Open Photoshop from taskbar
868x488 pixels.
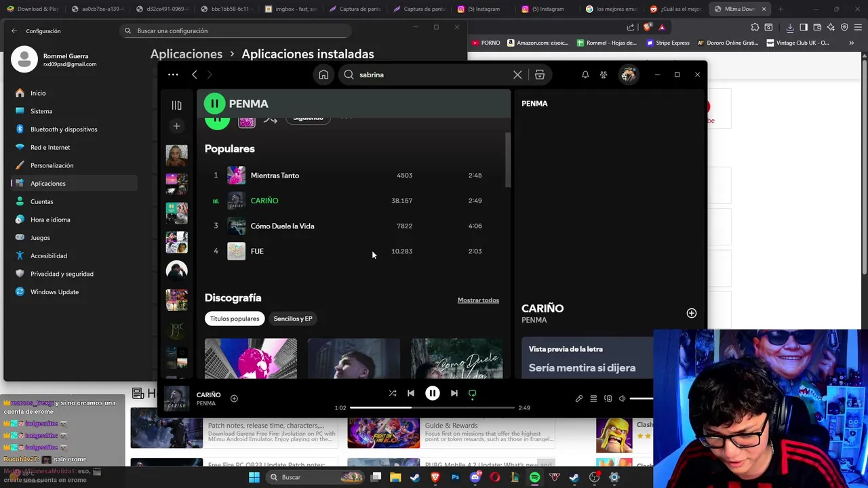pyautogui.click(x=455, y=477)
